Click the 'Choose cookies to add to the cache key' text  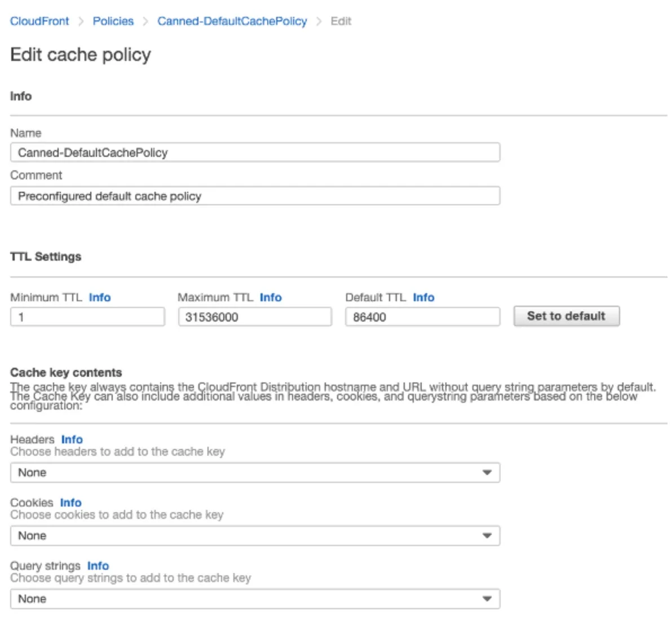tap(117, 514)
